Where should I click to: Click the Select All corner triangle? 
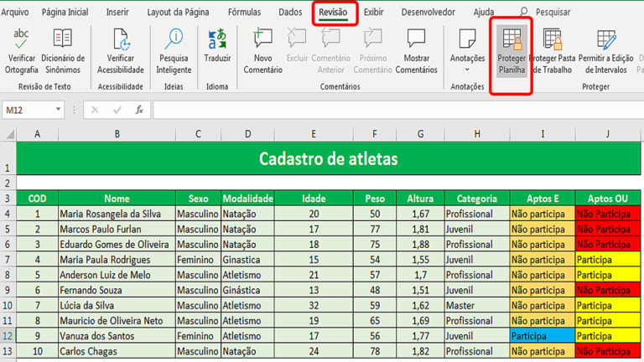10,135
